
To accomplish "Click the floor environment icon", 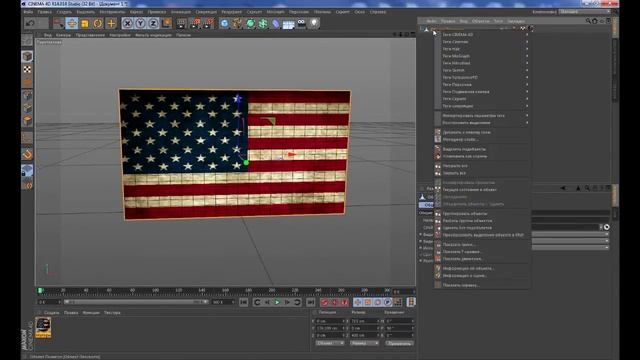I will pyautogui.click(x=289, y=24).
